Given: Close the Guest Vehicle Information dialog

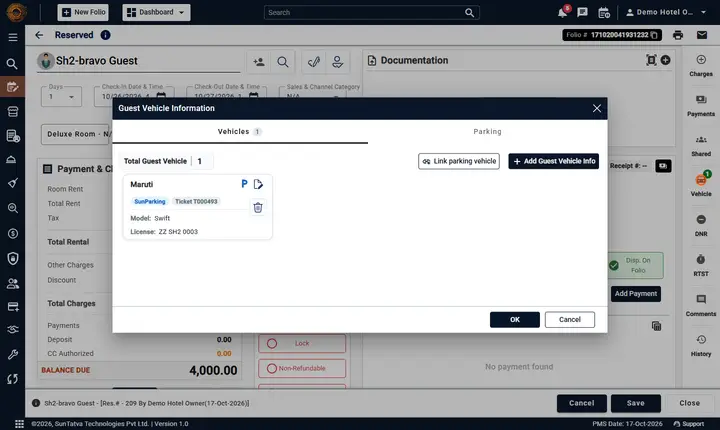Looking at the screenshot, I should [x=596, y=108].
